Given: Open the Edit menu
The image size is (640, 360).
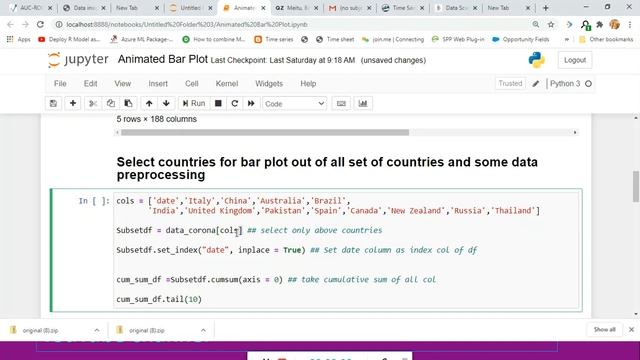Looking at the screenshot, I should pos(90,84).
